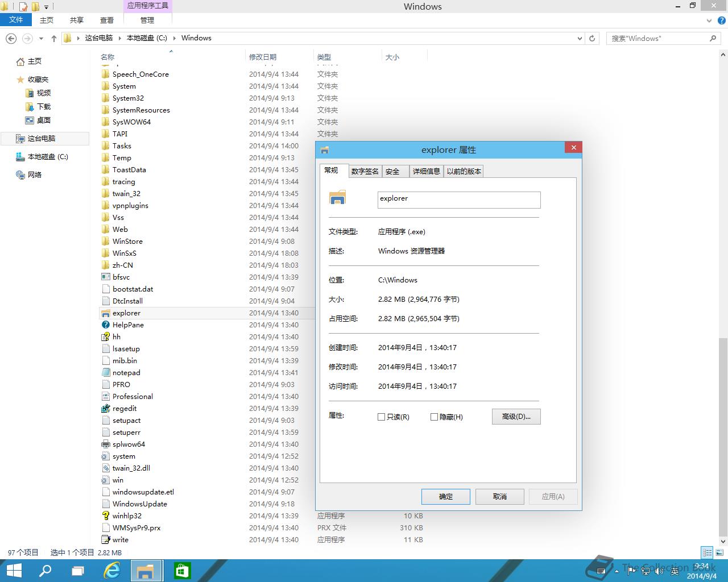728x582 pixels.
Task: Click the 高级(D)... button
Action: coord(516,417)
